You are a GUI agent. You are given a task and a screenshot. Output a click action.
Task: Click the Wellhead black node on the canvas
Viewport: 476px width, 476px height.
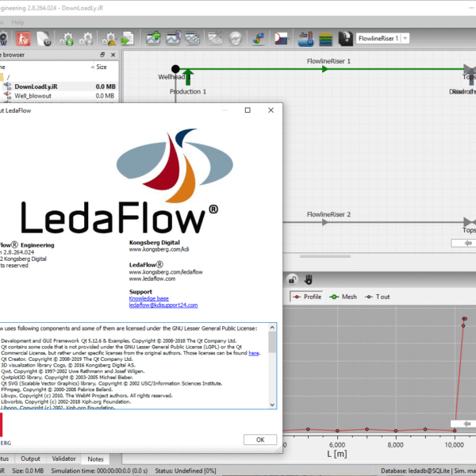[x=175, y=69]
